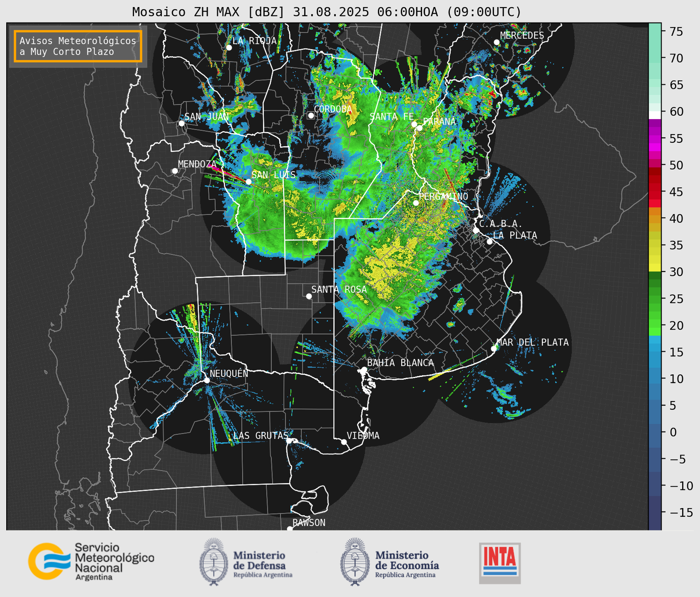700x597 pixels.
Task: Select the BAHÍA BLANCA city marker
Action: (364, 369)
